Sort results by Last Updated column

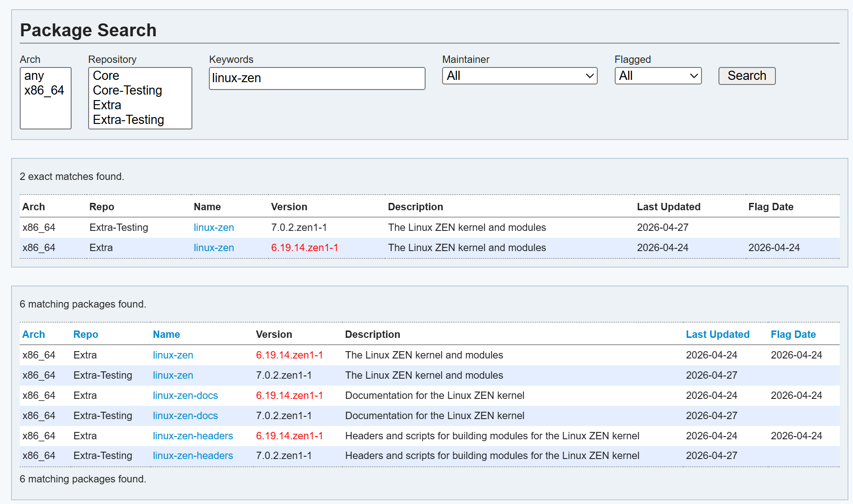[718, 334]
